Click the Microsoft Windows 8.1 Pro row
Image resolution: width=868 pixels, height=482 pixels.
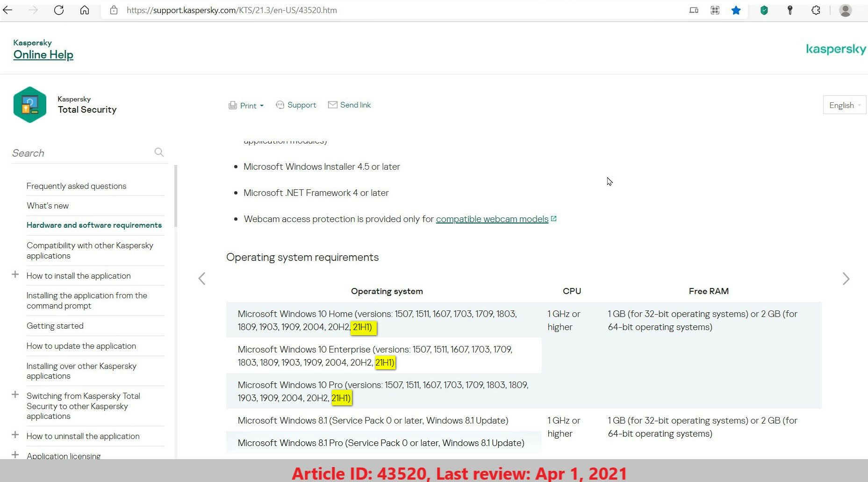(x=384, y=443)
